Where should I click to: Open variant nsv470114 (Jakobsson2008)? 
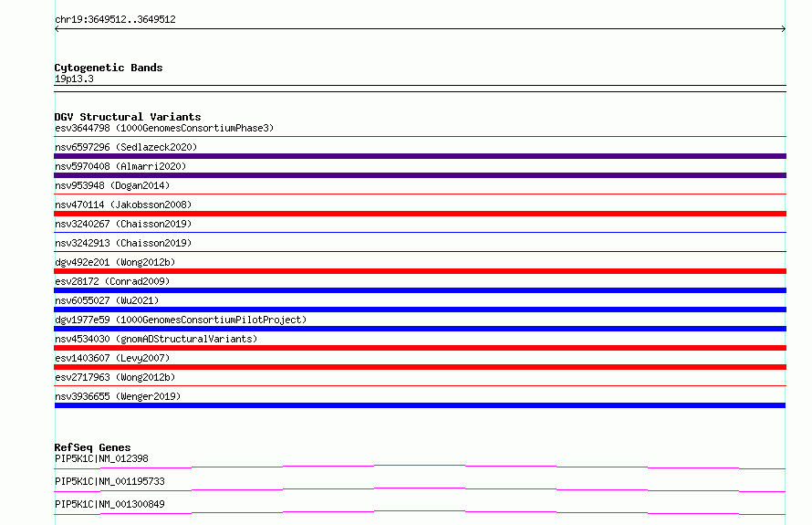(123, 205)
